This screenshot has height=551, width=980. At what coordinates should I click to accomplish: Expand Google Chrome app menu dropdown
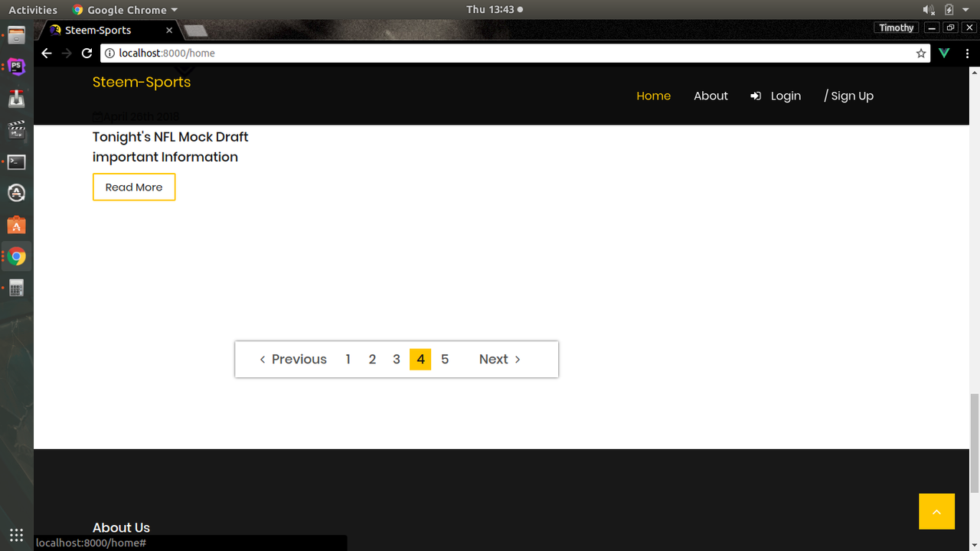click(x=125, y=10)
